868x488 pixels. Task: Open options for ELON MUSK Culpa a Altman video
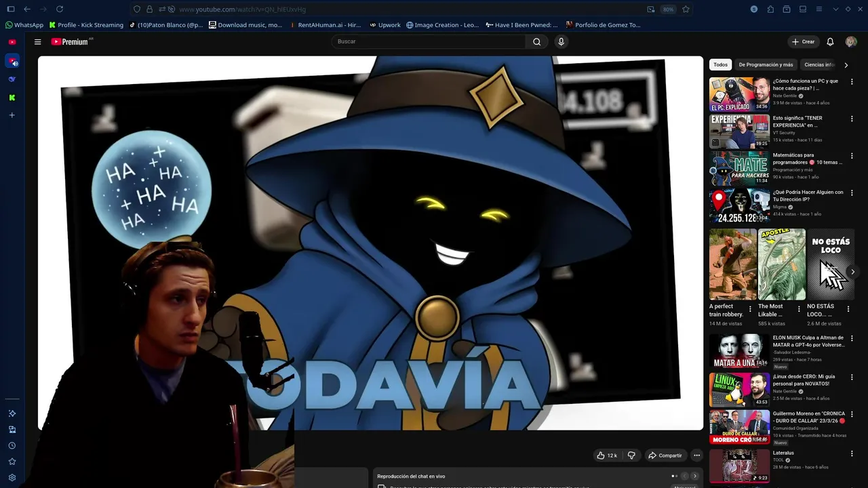click(852, 338)
